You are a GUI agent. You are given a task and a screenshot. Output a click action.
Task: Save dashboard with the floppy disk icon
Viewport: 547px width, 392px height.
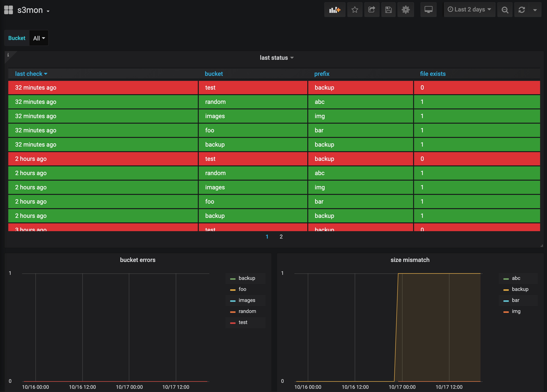coord(388,10)
